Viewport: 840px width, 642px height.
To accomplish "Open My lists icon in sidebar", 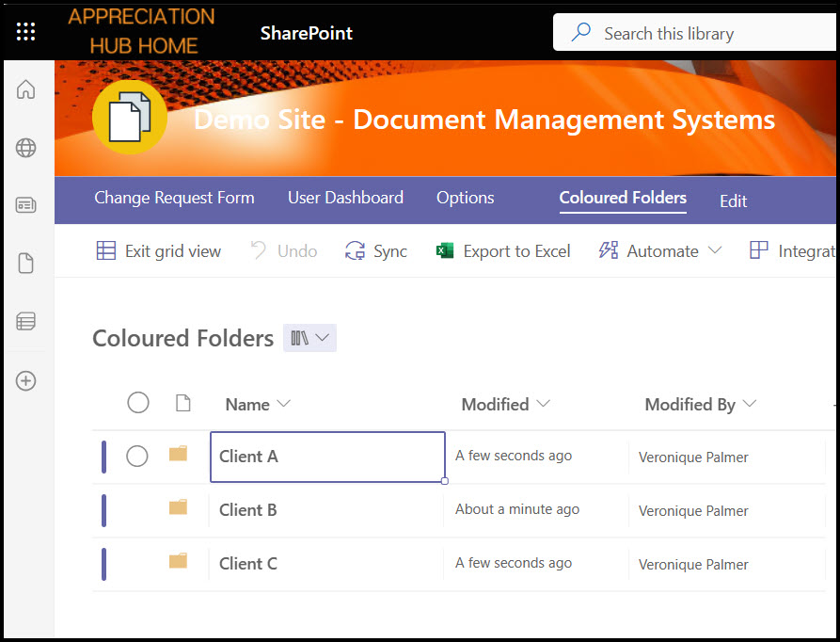I will tap(26, 322).
